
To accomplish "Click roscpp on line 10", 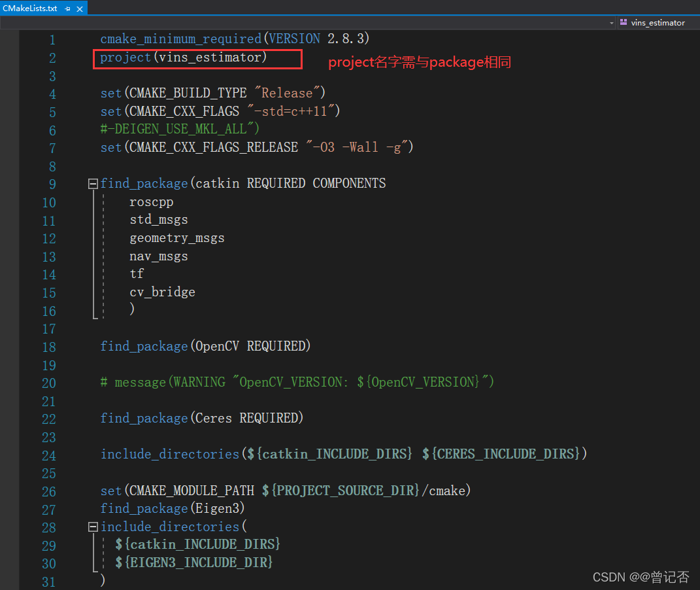I will tap(152, 202).
